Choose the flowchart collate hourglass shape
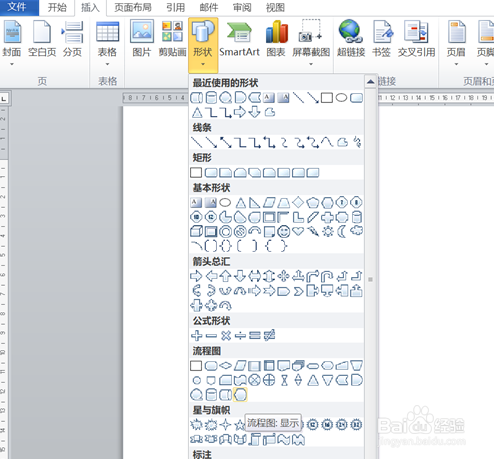The width and height of the screenshot is (494, 459). point(284,380)
